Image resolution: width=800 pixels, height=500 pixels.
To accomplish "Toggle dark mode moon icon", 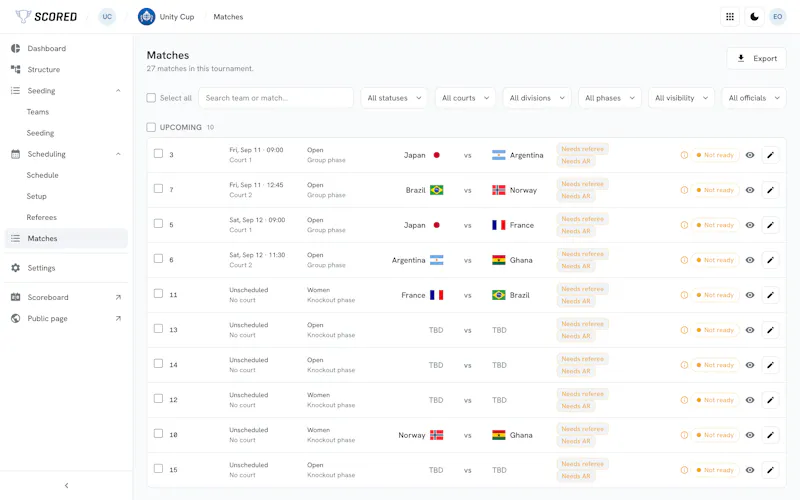I will [x=754, y=17].
